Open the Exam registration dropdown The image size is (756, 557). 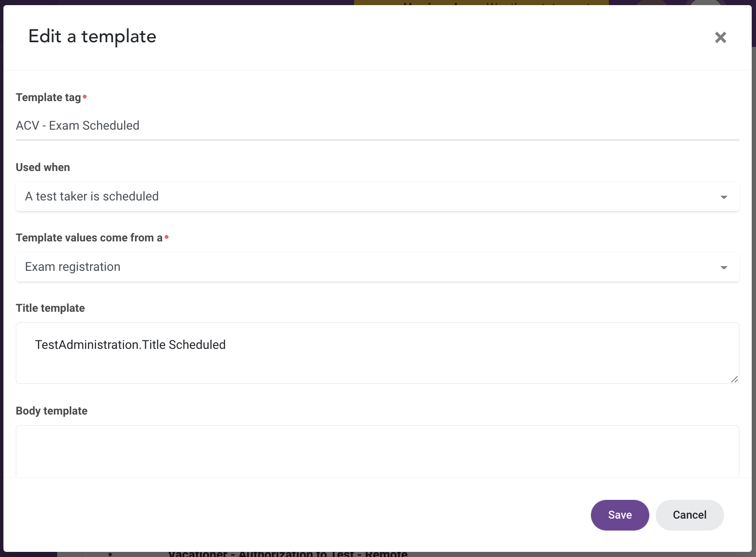point(377,267)
